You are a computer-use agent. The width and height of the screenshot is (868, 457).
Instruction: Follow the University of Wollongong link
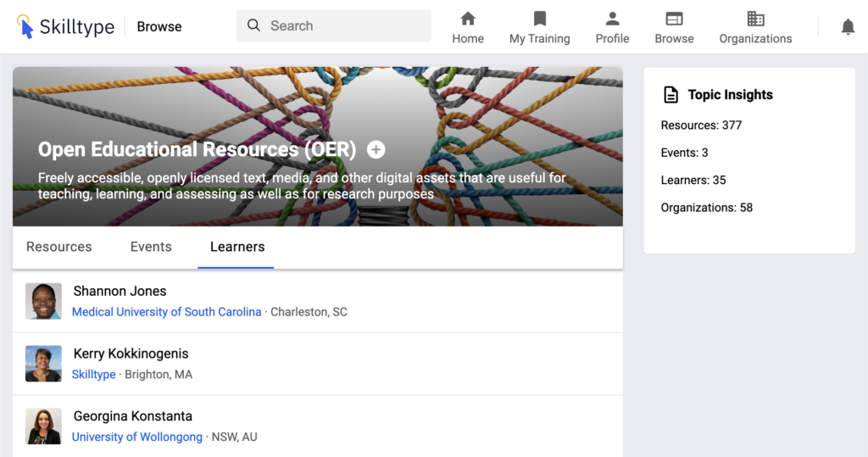click(137, 437)
